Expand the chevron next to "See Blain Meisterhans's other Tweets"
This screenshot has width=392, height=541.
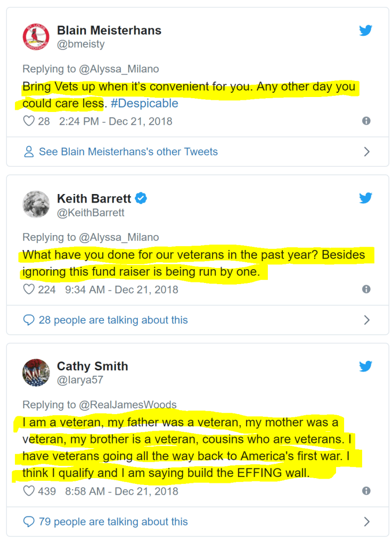click(366, 152)
